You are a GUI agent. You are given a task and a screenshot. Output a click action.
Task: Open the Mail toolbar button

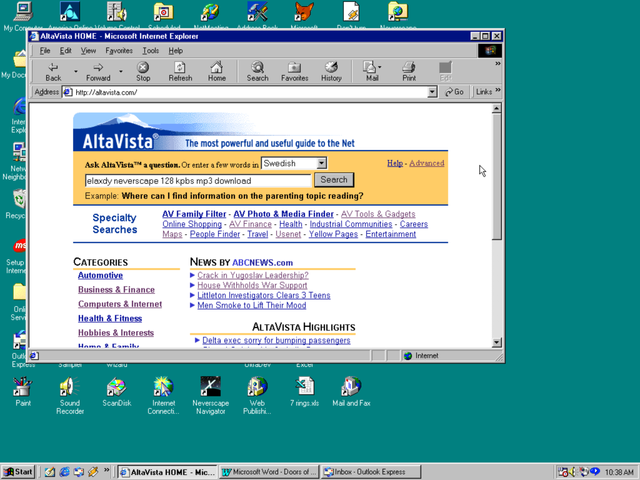(x=372, y=71)
